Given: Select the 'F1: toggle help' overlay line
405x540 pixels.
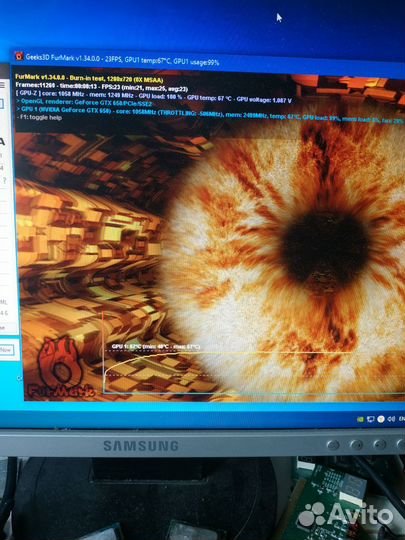Looking at the screenshot, I should point(39,117).
